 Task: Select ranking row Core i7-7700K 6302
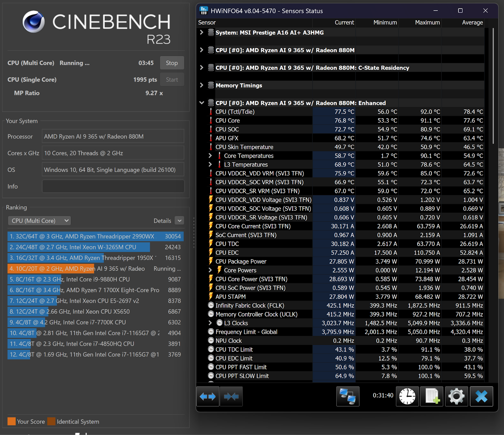pos(95,322)
